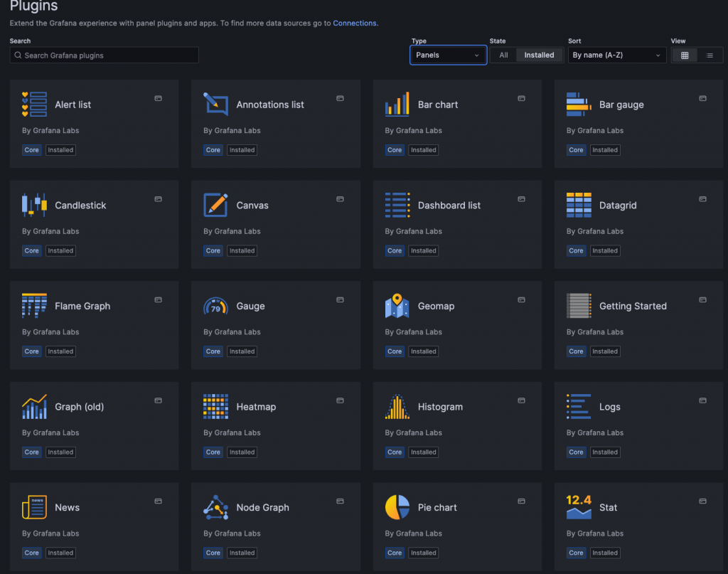Click Core badge on Bar chart card
728x574 pixels.
point(395,150)
